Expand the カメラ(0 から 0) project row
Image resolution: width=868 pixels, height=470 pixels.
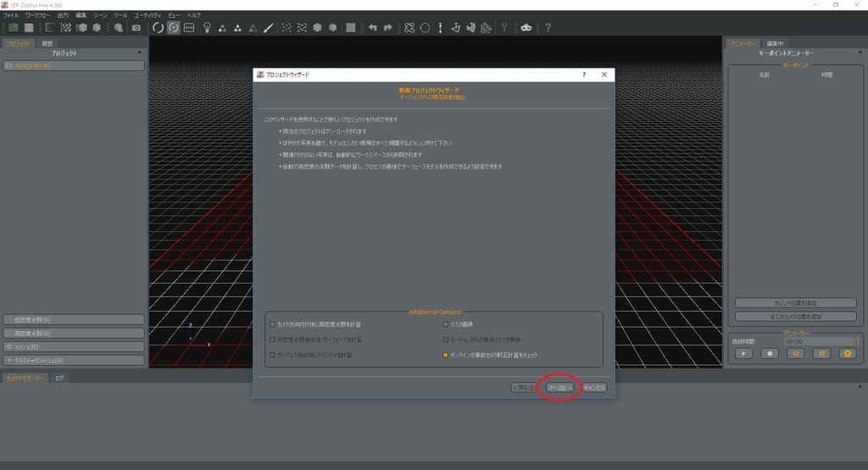(x=74, y=66)
